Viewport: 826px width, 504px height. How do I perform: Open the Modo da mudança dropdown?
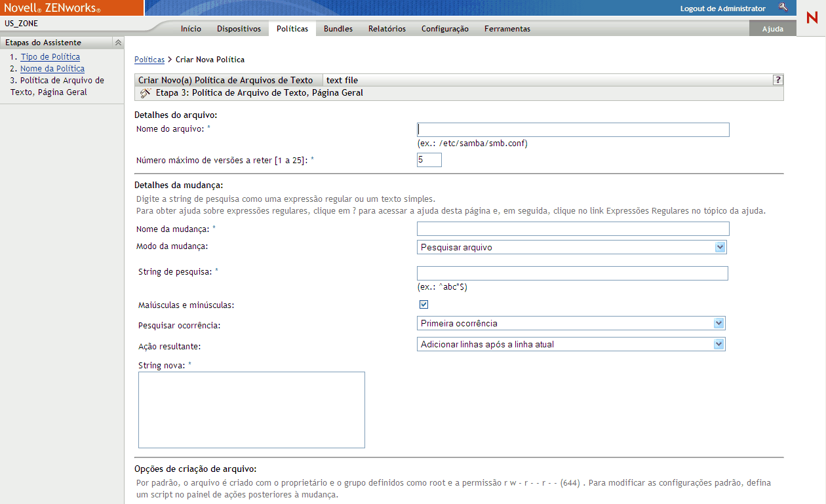click(x=572, y=247)
